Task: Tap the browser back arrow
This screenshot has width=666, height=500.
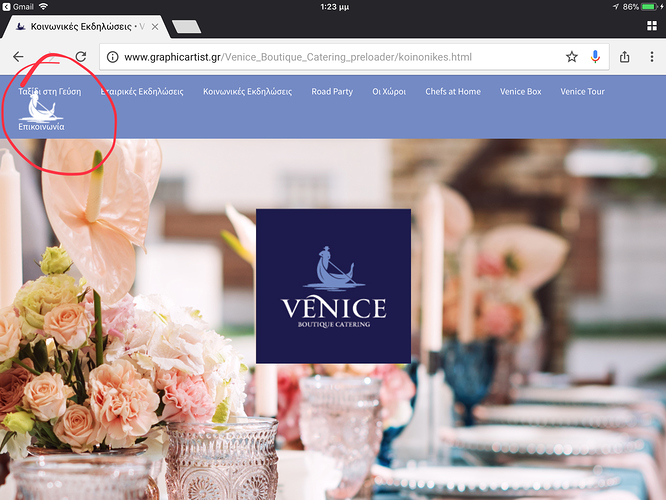Action: coord(18,57)
